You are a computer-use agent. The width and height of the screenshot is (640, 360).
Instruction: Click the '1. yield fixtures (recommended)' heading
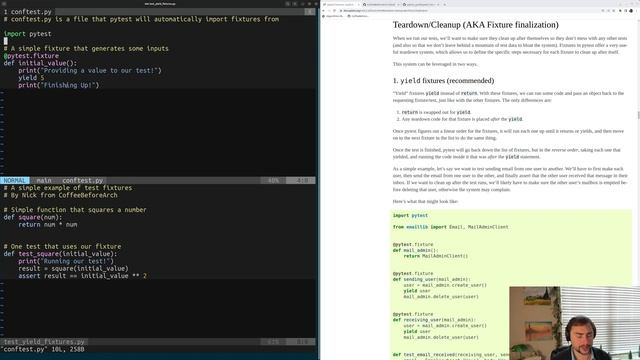(443, 81)
